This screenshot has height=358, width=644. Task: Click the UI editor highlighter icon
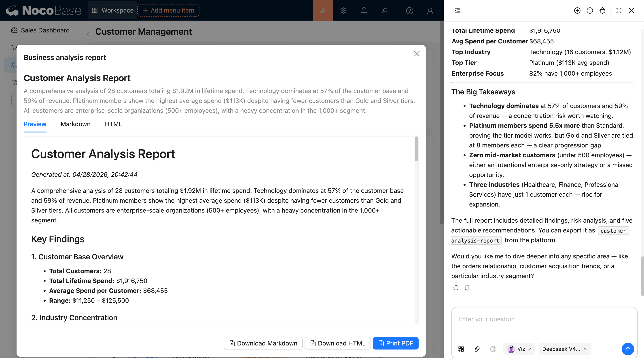323,11
